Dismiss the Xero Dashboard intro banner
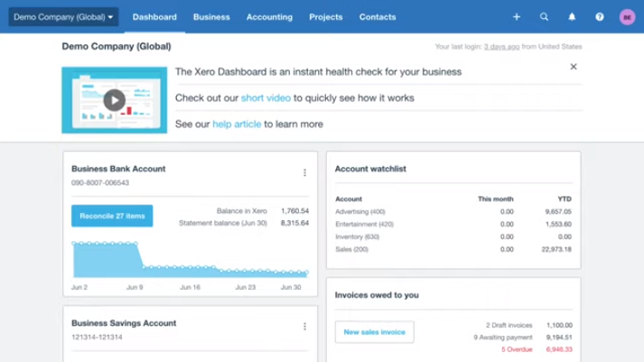The height and width of the screenshot is (362, 644). pos(574,67)
